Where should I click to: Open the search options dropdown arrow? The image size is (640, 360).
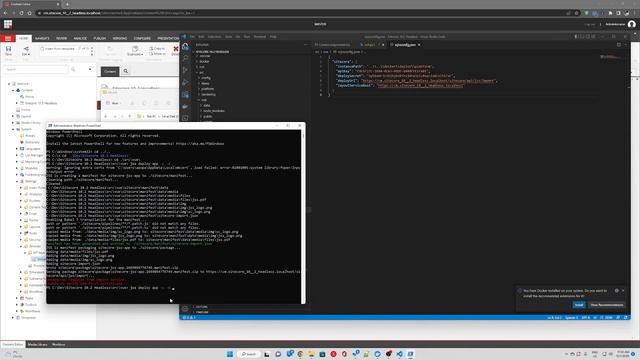click(x=90, y=69)
